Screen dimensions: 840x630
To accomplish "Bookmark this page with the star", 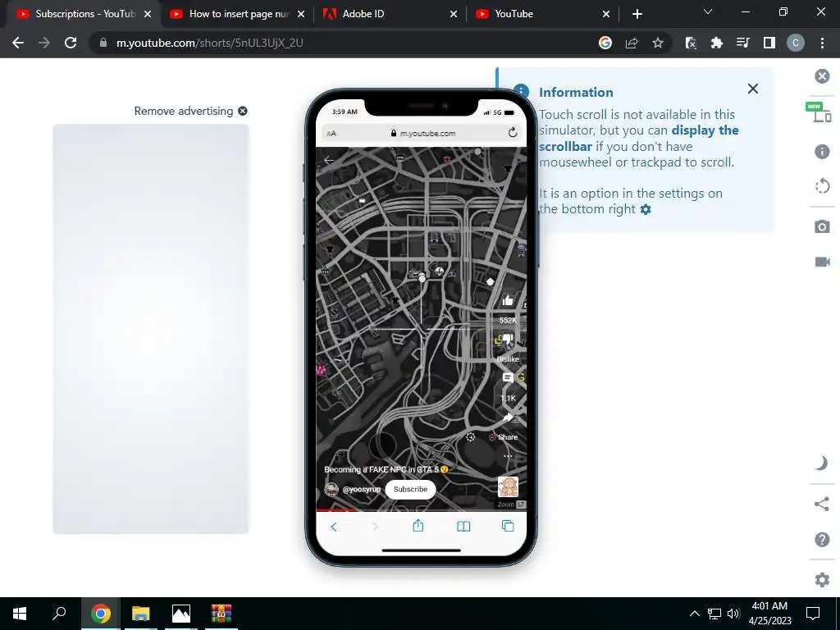I will coord(658,43).
